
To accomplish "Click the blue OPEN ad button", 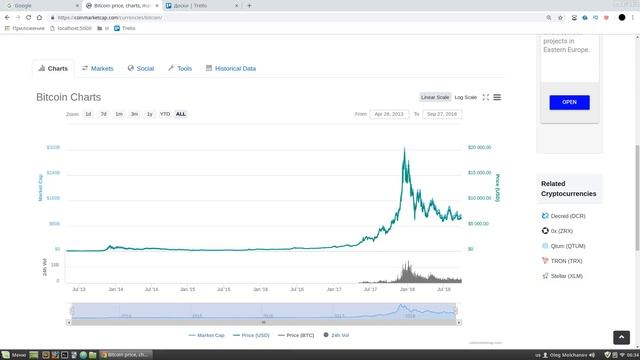I will pos(569,102).
